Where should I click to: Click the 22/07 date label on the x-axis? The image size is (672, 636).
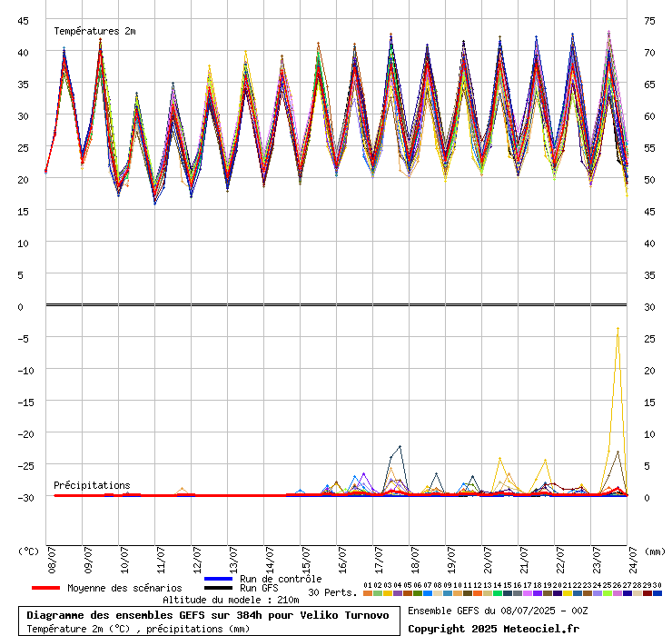pos(560,560)
